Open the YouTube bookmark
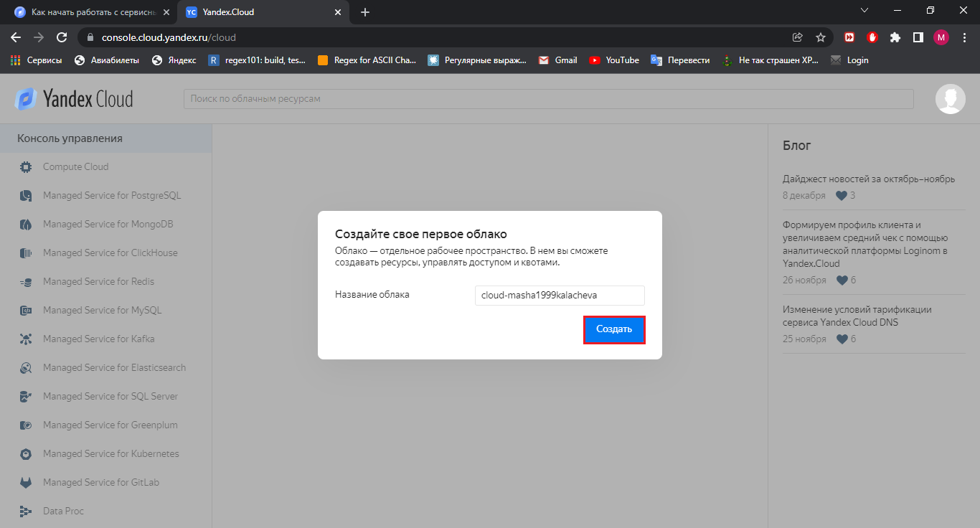Viewport: 980px width, 528px height. [x=614, y=60]
